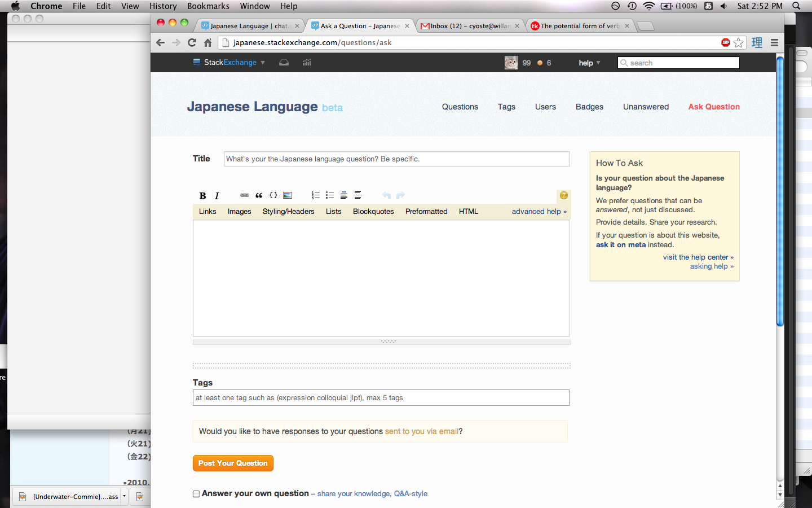Show the Blockquotes help tab

(373, 211)
